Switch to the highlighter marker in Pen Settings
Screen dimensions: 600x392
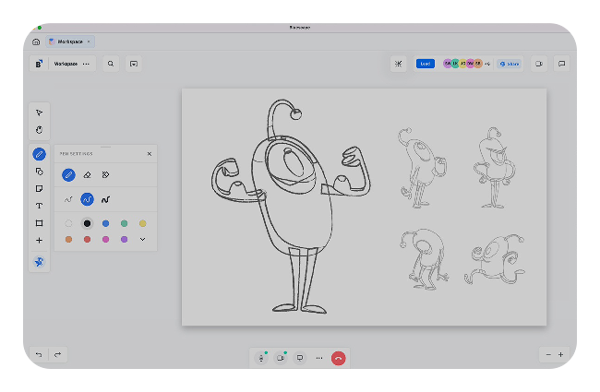click(106, 175)
